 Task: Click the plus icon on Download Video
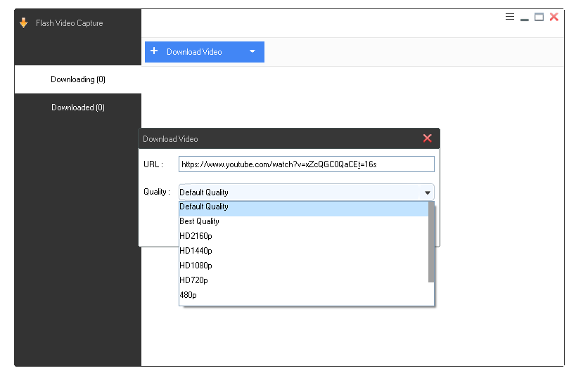[154, 51]
